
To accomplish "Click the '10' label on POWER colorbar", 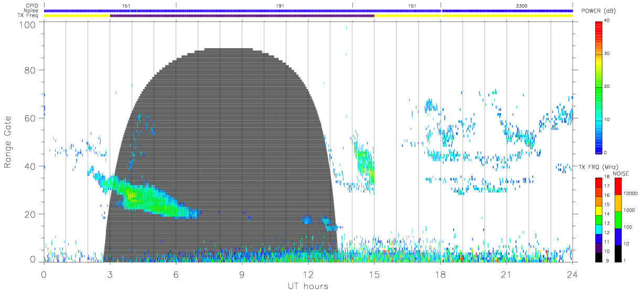I will click(607, 119).
